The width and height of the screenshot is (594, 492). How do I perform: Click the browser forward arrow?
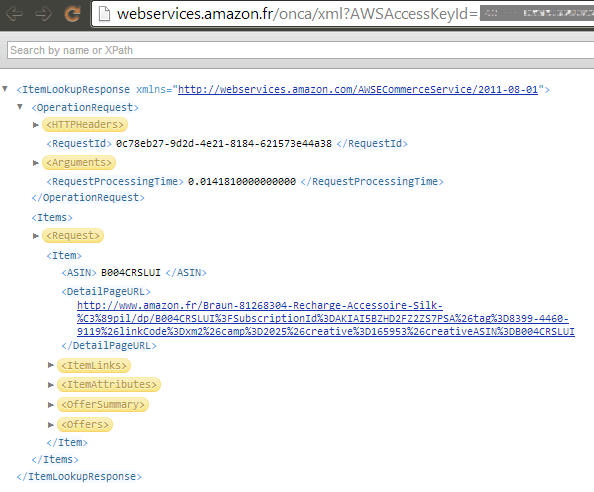click(x=43, y=14)
